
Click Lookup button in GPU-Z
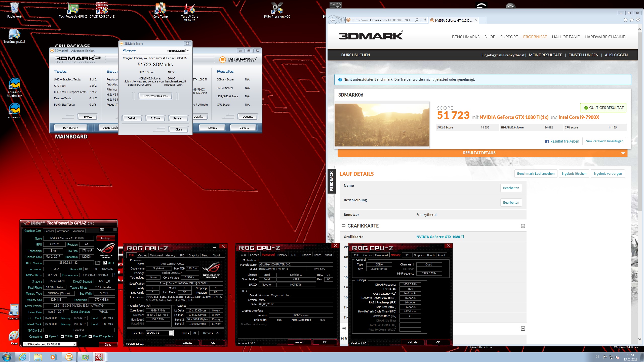pyautogui.click(x=105, y=238)
